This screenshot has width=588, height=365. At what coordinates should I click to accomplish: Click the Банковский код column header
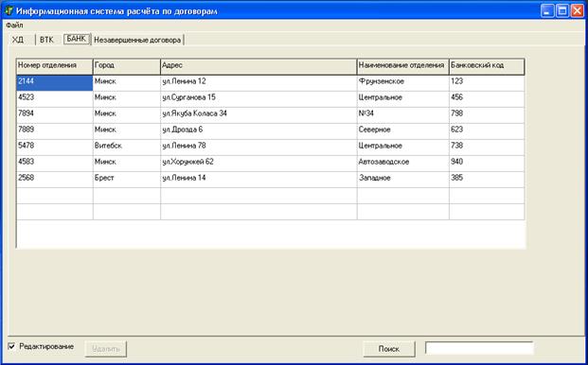click(487, 66)
